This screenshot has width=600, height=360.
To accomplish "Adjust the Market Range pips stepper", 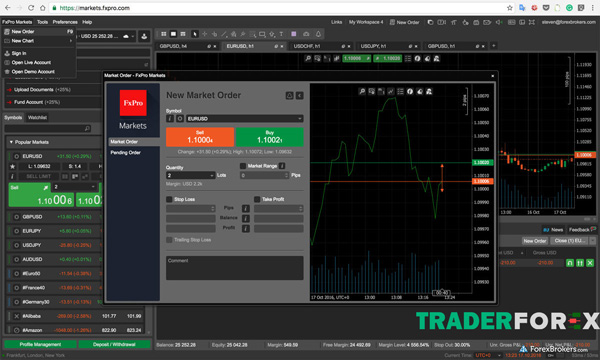I will pyautogui.click(x=287, y=175).
